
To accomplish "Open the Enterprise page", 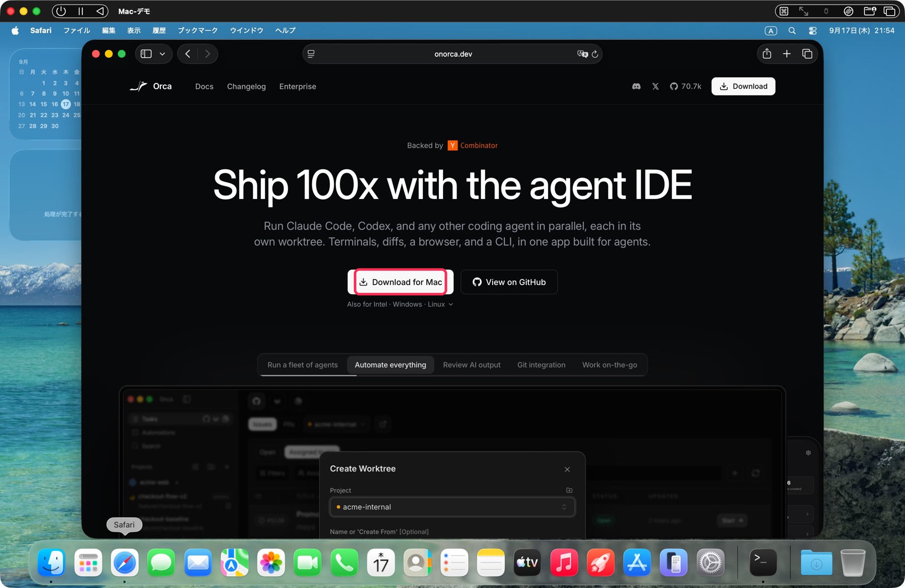I will (x=298, y=86).
